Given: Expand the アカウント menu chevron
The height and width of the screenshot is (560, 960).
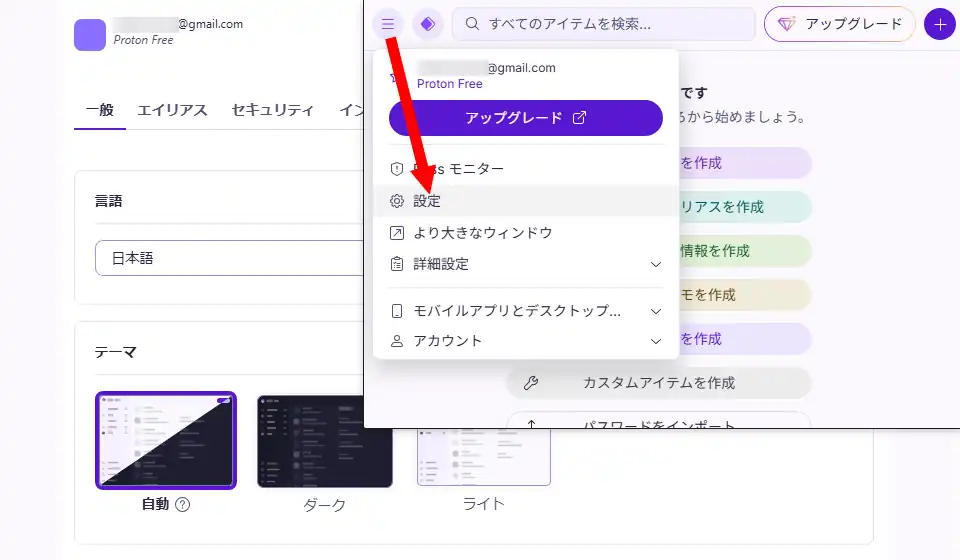Looking at the screenshot, I should click(x=656, y=341).
